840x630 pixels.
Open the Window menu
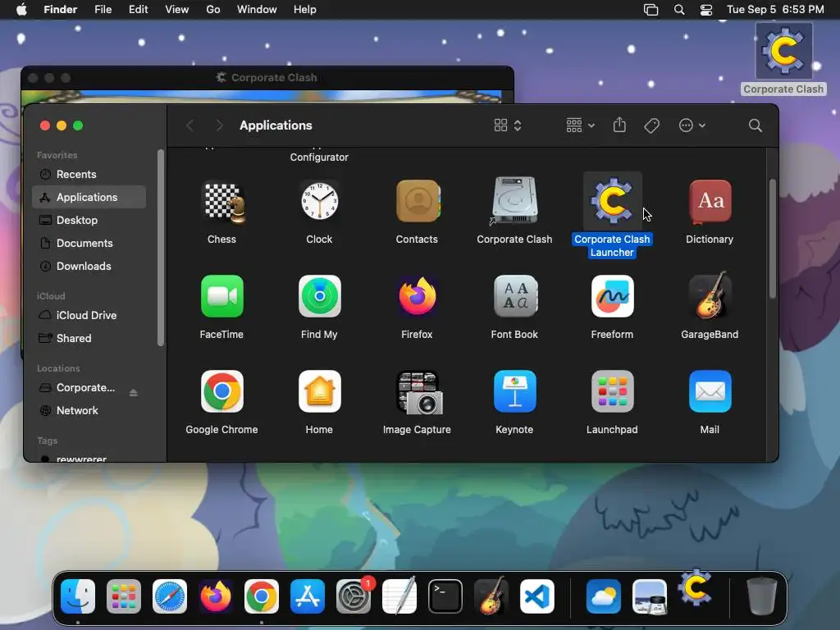[x=257, y=10]
